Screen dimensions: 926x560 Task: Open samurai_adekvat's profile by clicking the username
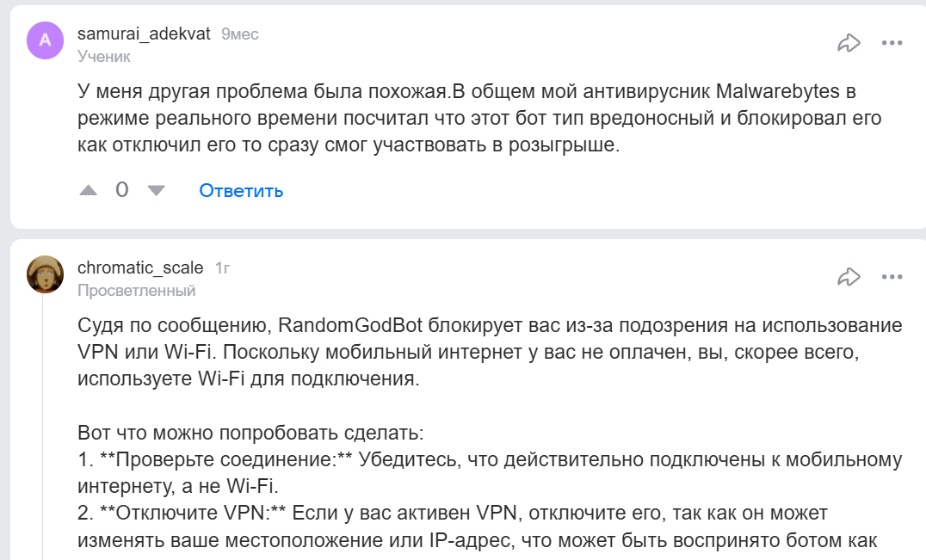143,34
